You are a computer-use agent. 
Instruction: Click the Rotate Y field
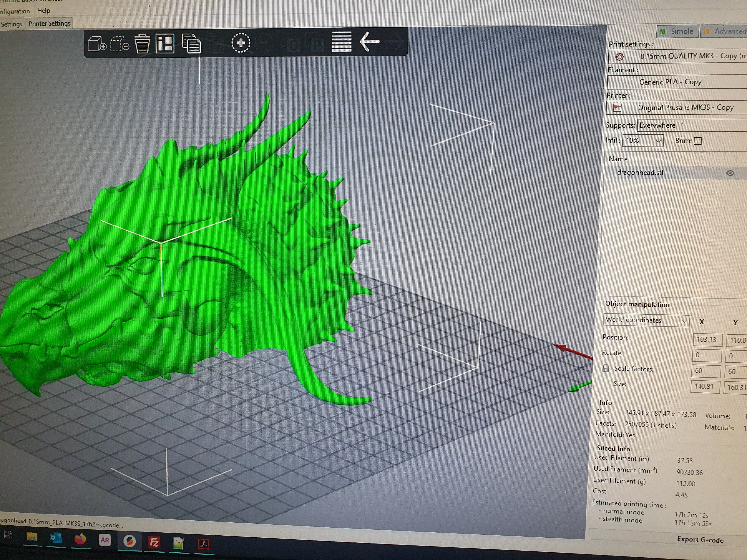click(x=736, y=356)
